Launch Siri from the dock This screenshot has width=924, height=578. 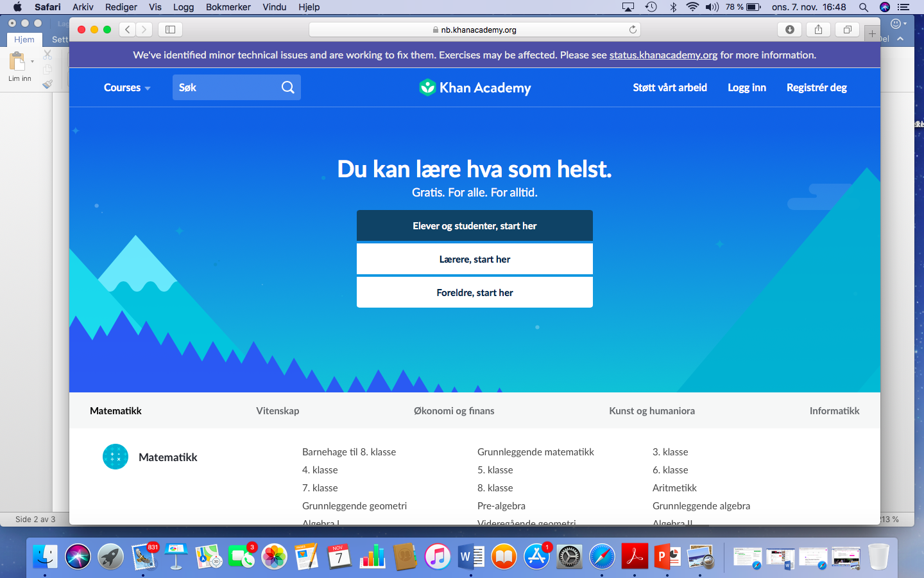(x=78, y=556)
